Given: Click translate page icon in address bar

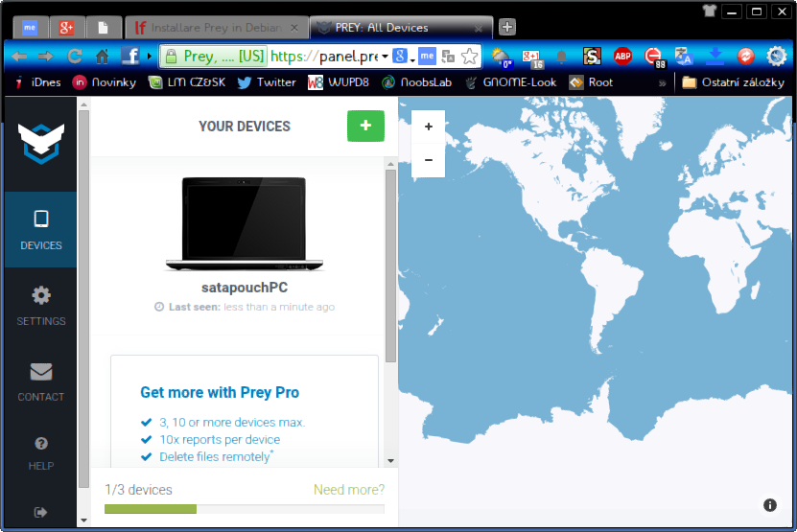Looking at the screenshot, I should tap(448, 57).
